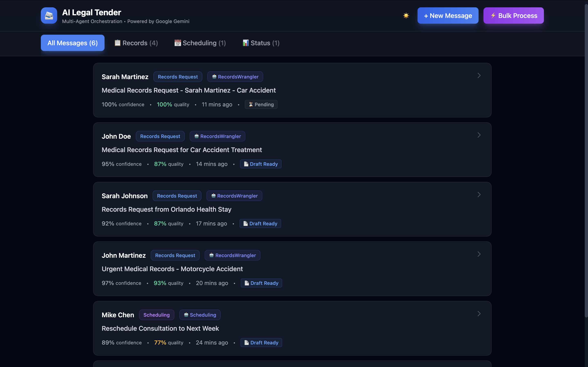
Task: Click the robot icon in Sarah Martinez's RecordsWrangler badge
Action: pos(214,77)
